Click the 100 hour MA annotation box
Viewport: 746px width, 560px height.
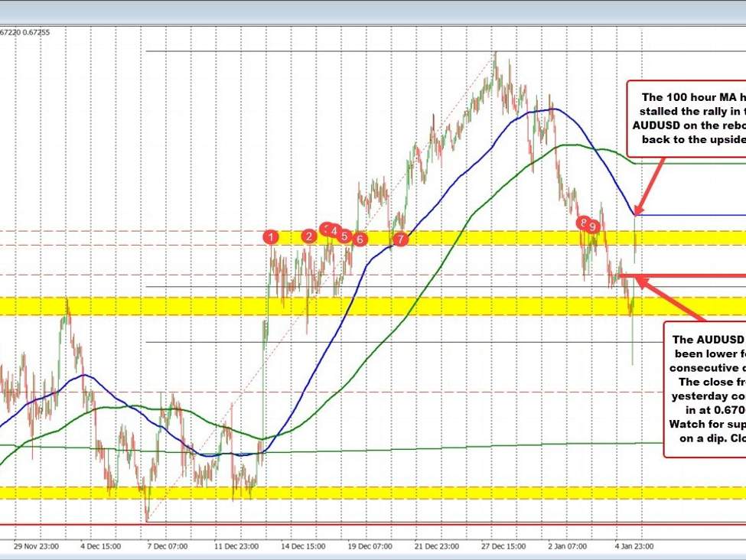[686, 119]
